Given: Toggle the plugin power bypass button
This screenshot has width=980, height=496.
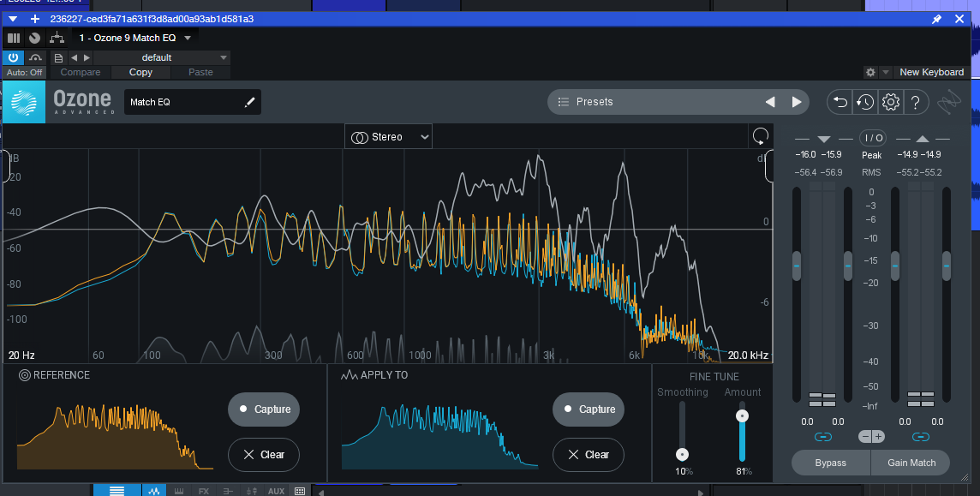Looking at the screenshot, I should click(x=13, y=57).
